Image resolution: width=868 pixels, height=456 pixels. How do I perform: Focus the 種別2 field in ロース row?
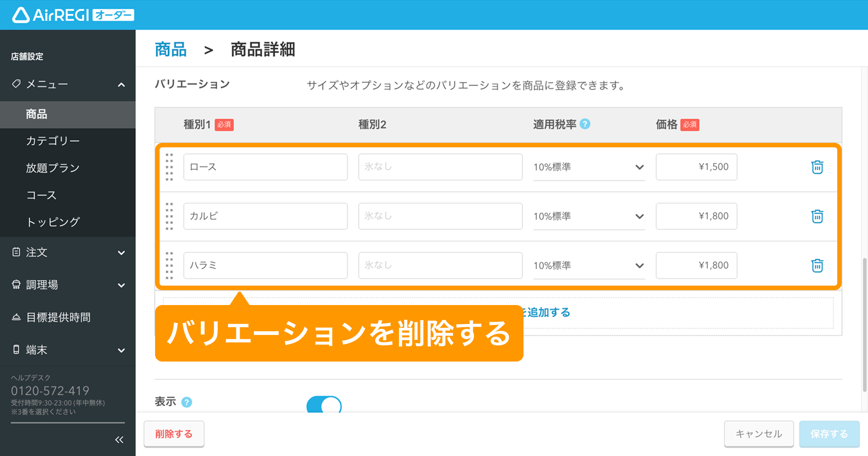pyautogui.click(x=440, y=167)
